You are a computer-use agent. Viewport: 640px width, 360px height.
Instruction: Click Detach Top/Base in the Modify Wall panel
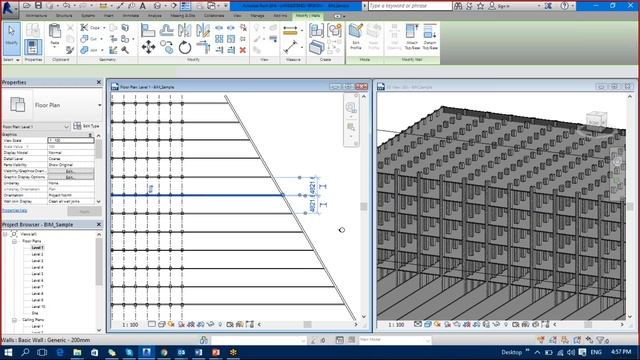(x=430, y=37)
